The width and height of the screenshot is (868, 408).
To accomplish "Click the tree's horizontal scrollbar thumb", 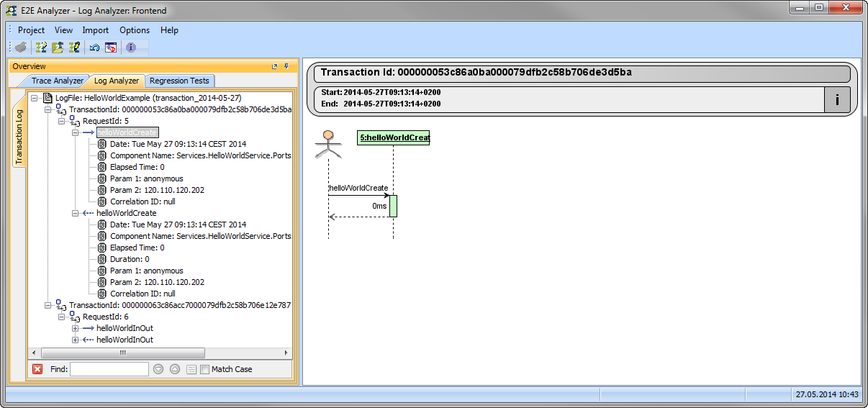I will (122, 353).
